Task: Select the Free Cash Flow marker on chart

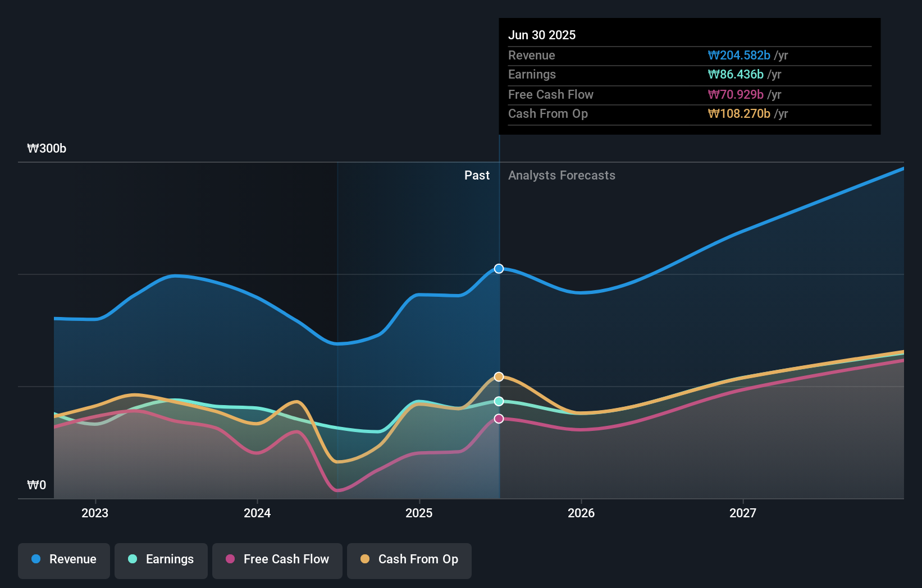Action: tap(498, 418)
